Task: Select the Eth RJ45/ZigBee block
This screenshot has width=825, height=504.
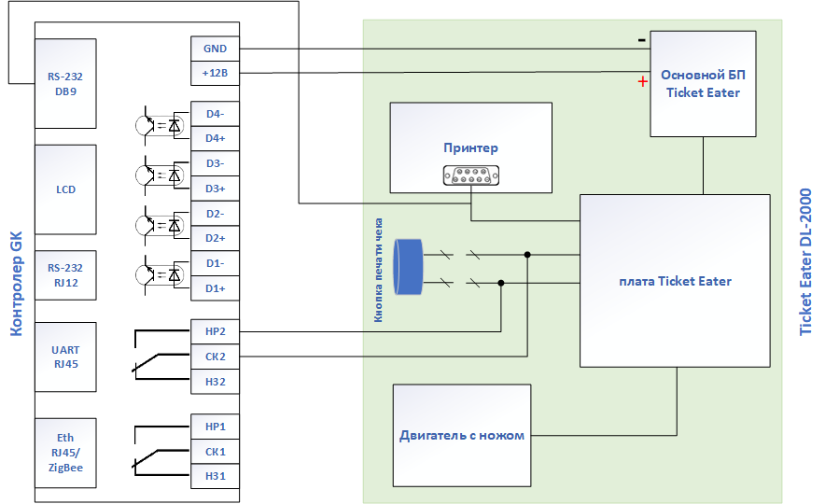Action: [65, 453]
